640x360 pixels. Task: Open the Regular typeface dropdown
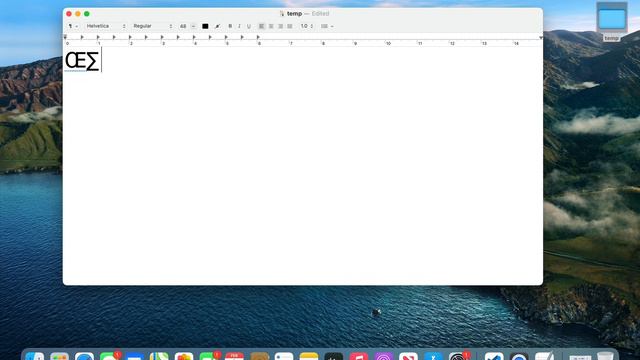[x=152, y=26]
